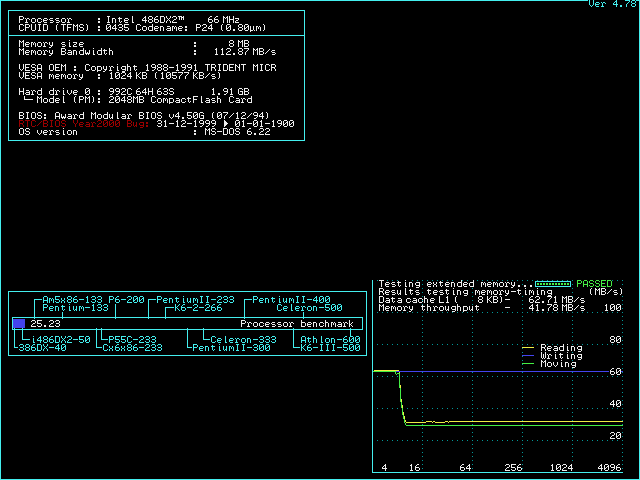Click the MS-DOS 6.22 OS version value
The height and width of the screenshot is (480, 640).
[234, 131]
